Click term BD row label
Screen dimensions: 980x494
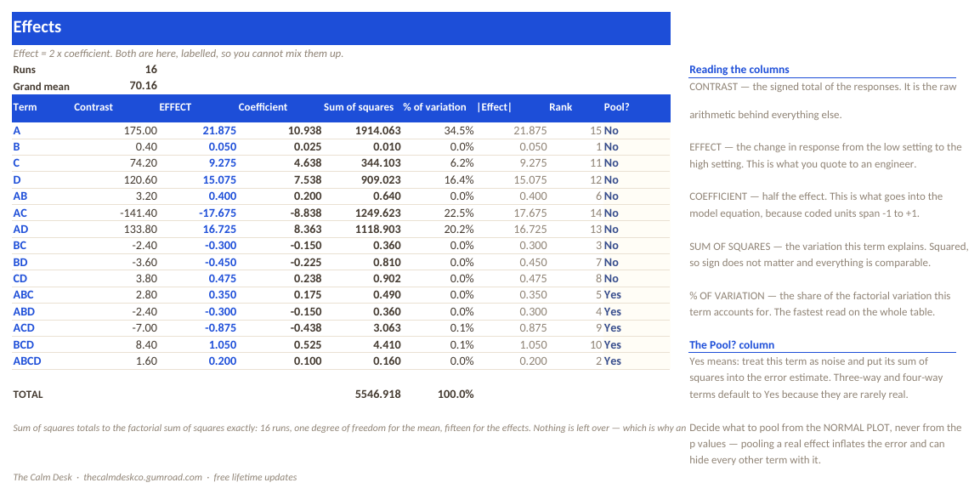click(20, 263)
